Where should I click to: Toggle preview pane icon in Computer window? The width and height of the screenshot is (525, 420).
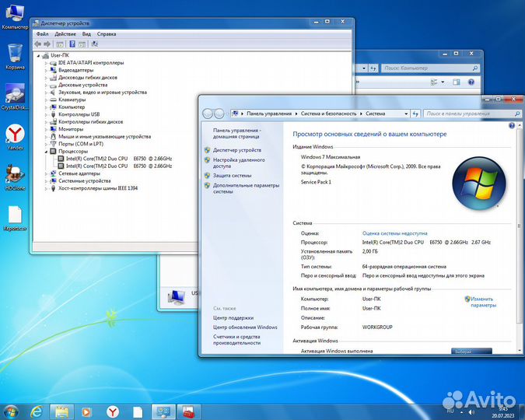(457, 82)
